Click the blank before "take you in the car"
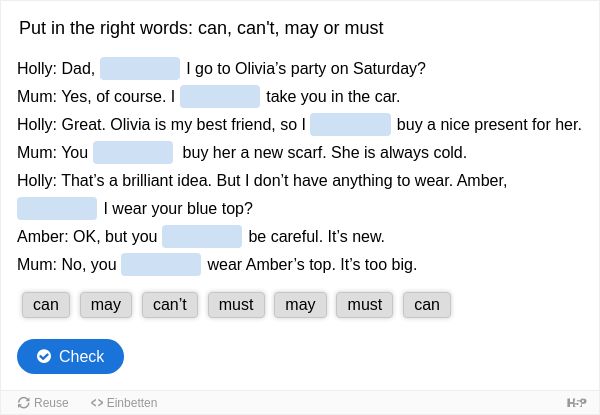 pyautogui.click(x=220, y=96)
